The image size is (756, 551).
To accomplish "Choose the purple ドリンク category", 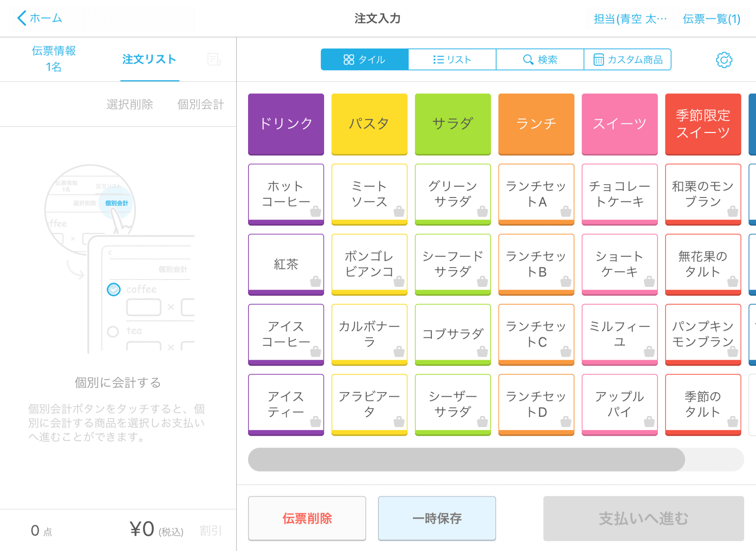I will (x=286, y=124).
